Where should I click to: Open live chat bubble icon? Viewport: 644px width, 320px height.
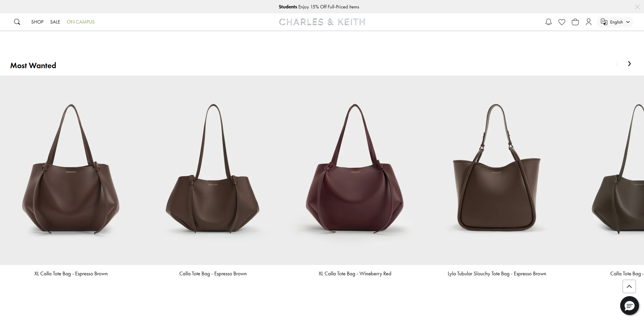coord(629,306)
